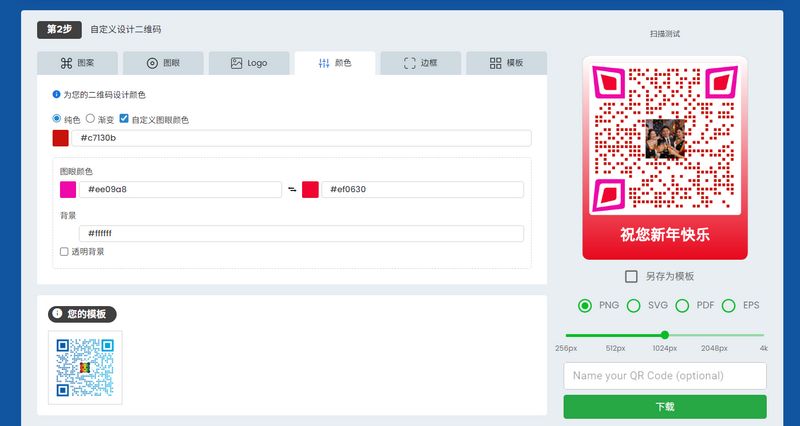Select the saved blue QR template thumbnail
This screenshot has width=800, height=426.
coord(85,368)
